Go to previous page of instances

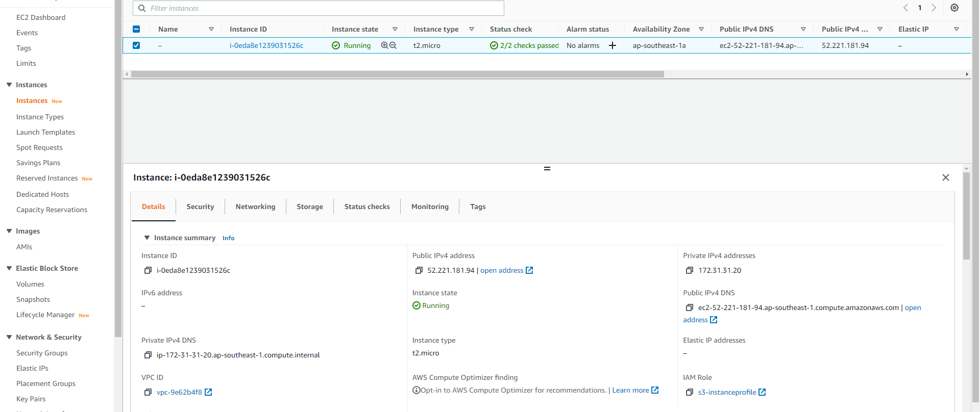pos(905,8)
